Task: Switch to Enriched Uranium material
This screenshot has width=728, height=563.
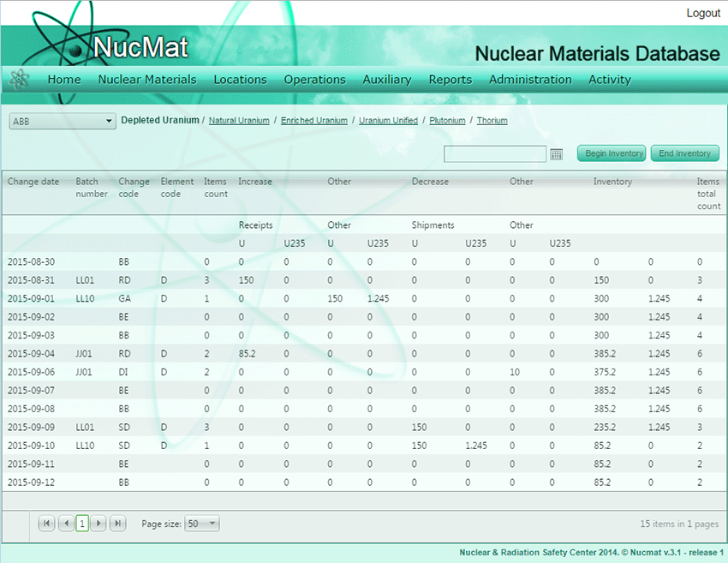Action: pyautogui.click(x=314, y=121)
